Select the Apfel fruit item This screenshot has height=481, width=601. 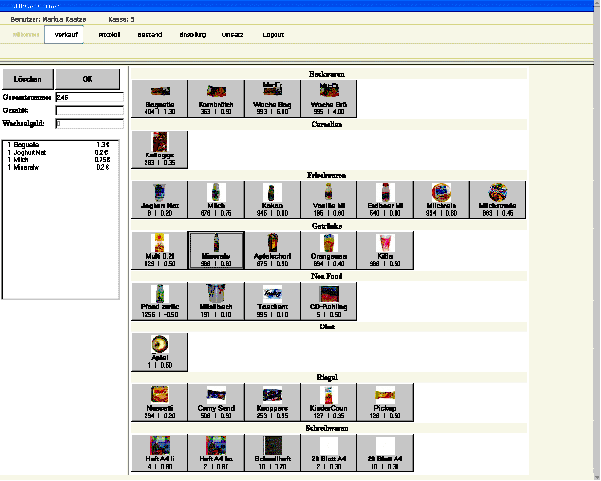pyautogui.click(x=160, y=351)
